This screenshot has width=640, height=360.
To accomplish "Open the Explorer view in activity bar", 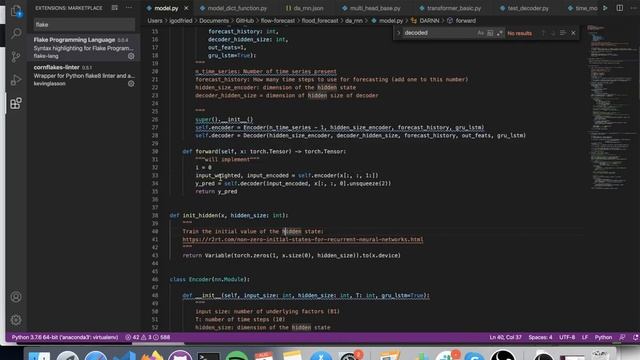I will point(16,11).
